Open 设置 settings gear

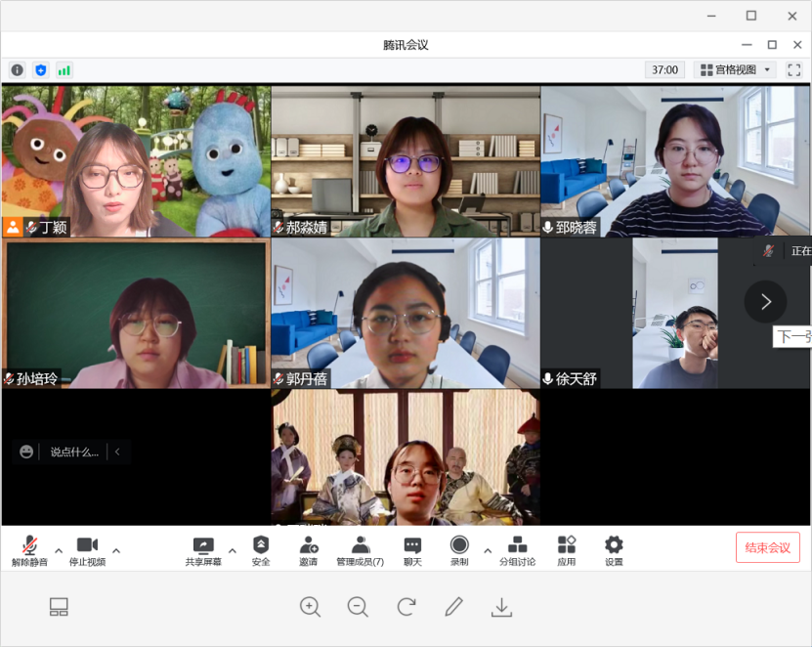(x=614, y=550)
